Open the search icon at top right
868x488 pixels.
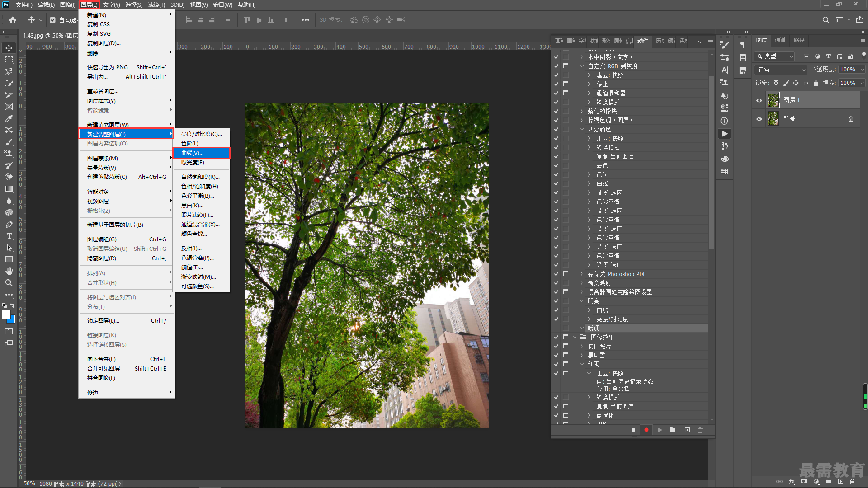coord(826,20)
